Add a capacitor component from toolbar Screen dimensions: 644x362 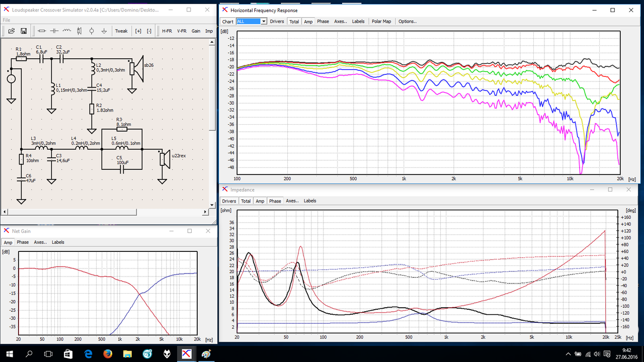pos(54,31)
